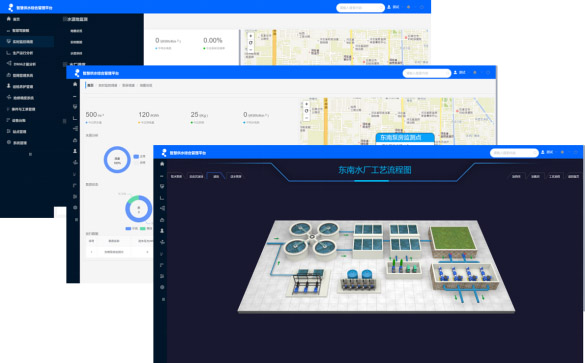
Task: Click the green-roofed tank in the 3D plant model
Action: [x=453, y=240]
